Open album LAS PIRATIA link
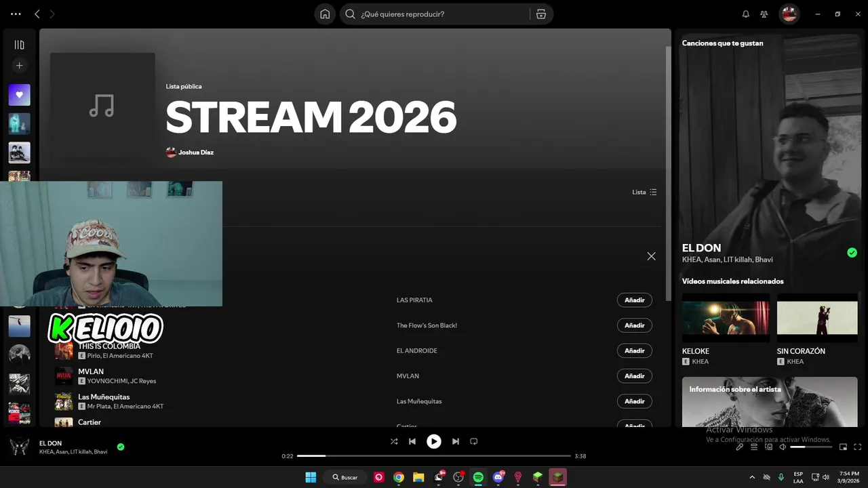The height and width of the screenshot is (488, 868). pos(414,300)
